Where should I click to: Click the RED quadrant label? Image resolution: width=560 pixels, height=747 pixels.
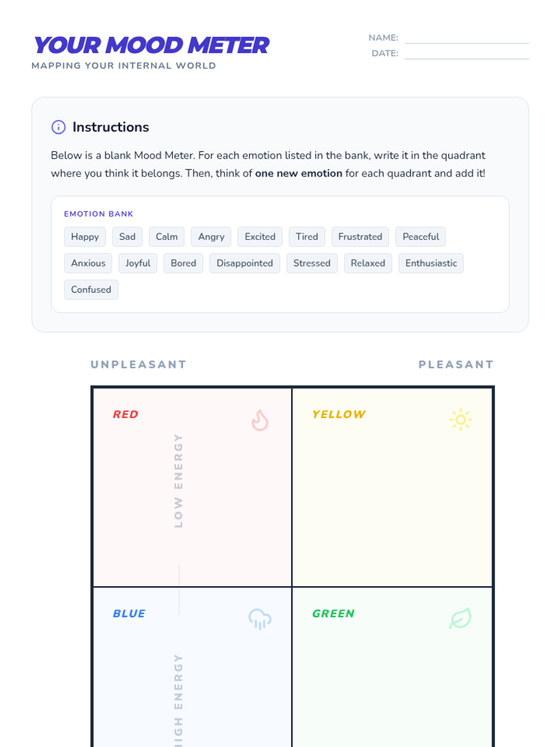point(126,415)
